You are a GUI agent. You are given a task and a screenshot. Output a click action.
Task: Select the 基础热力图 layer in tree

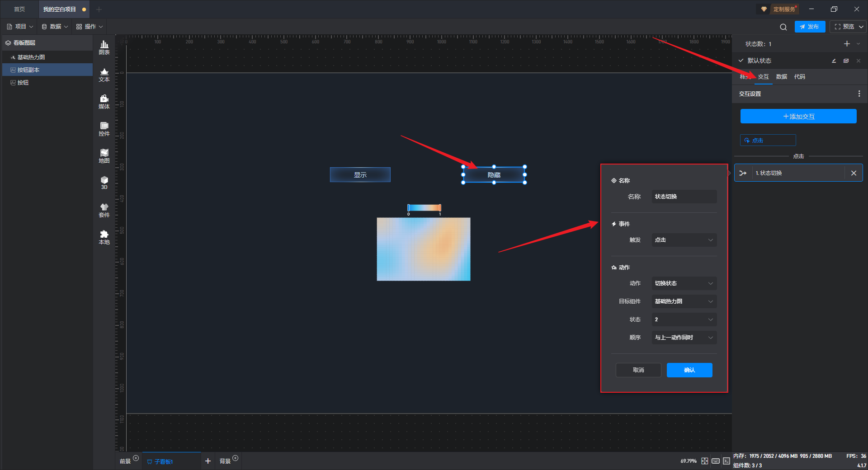(31, 57)
